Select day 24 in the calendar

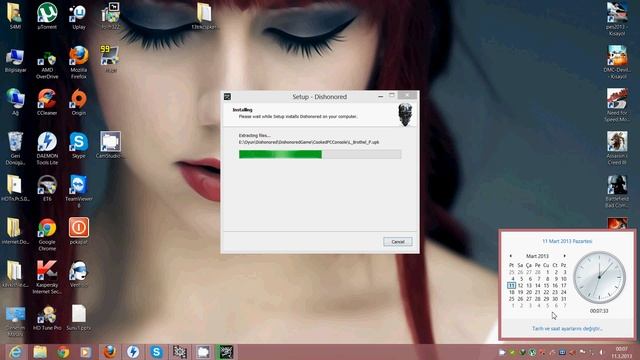pos(564,292)
